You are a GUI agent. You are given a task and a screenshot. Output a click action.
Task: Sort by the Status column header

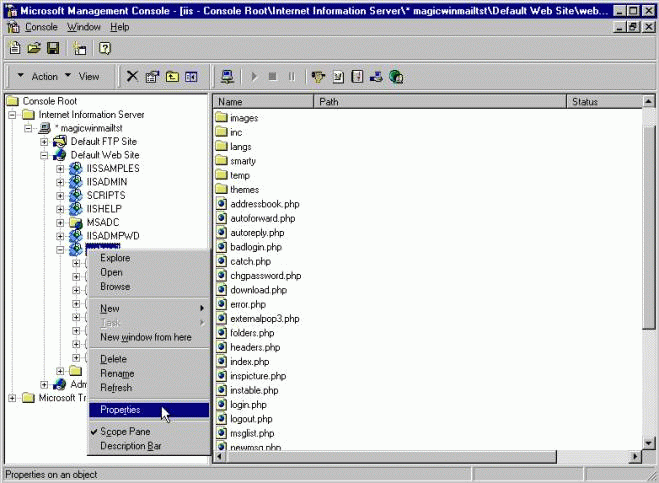(604, 102)
